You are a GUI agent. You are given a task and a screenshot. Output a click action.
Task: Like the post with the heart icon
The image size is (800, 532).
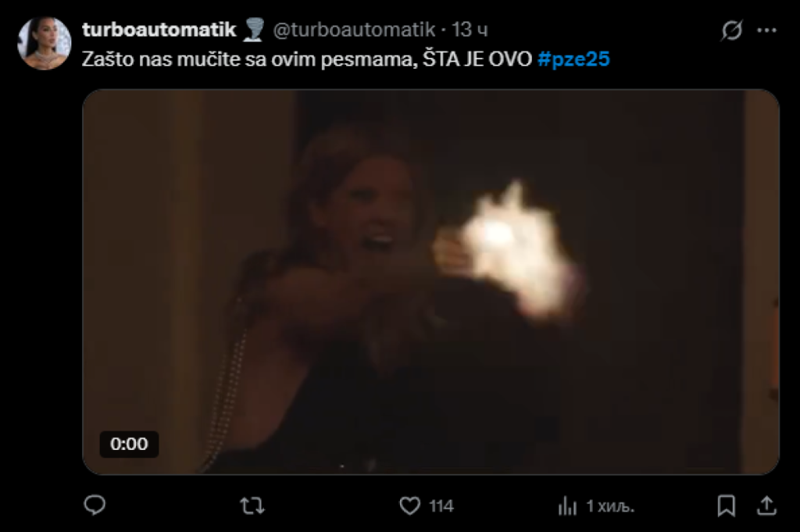[409, 506]
